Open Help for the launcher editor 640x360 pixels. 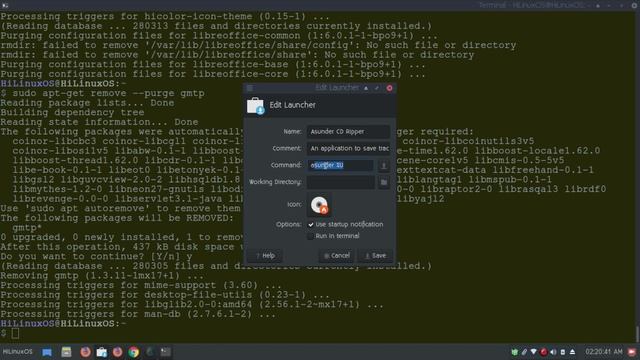pos(264,256)
